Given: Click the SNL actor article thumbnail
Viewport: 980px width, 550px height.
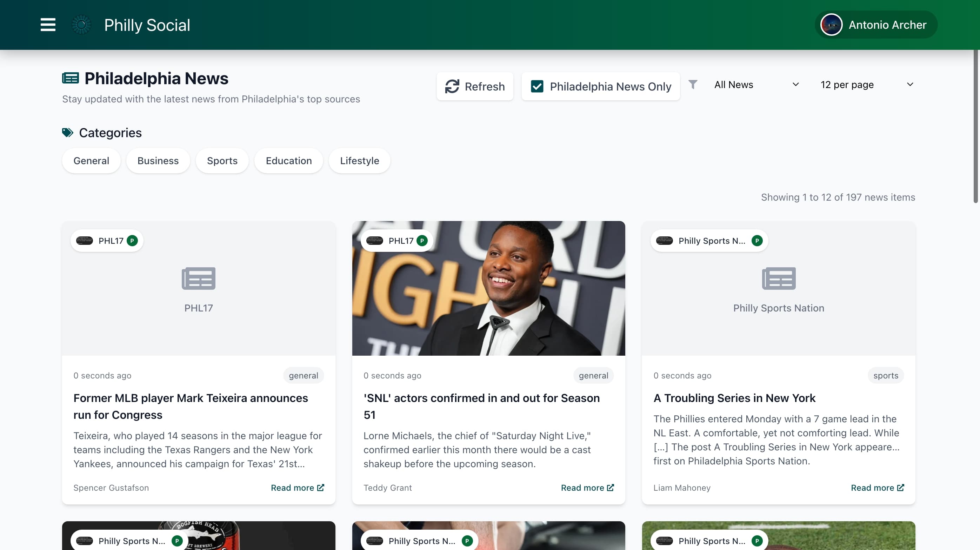Looking at the screenshot, I should (488, 297).
